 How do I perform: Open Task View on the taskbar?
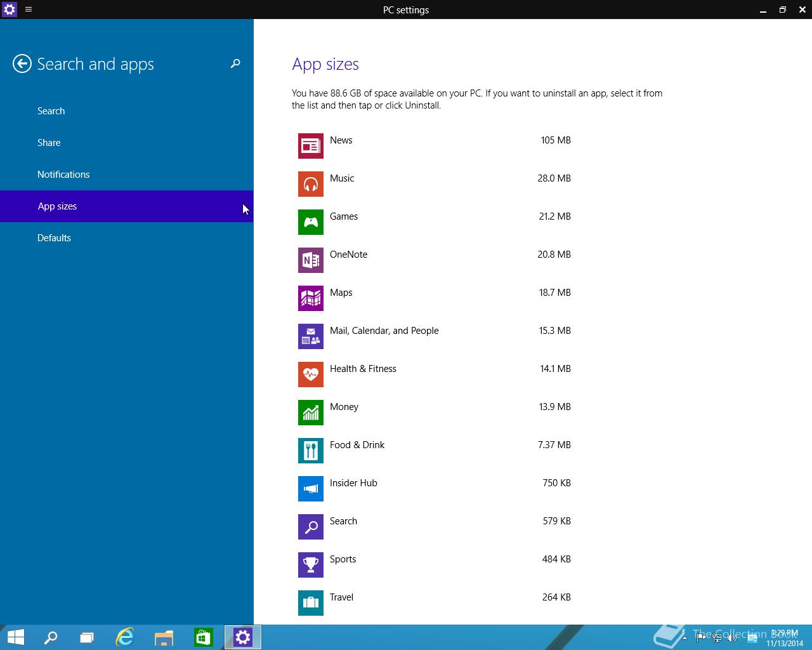[x=87, y=637]
